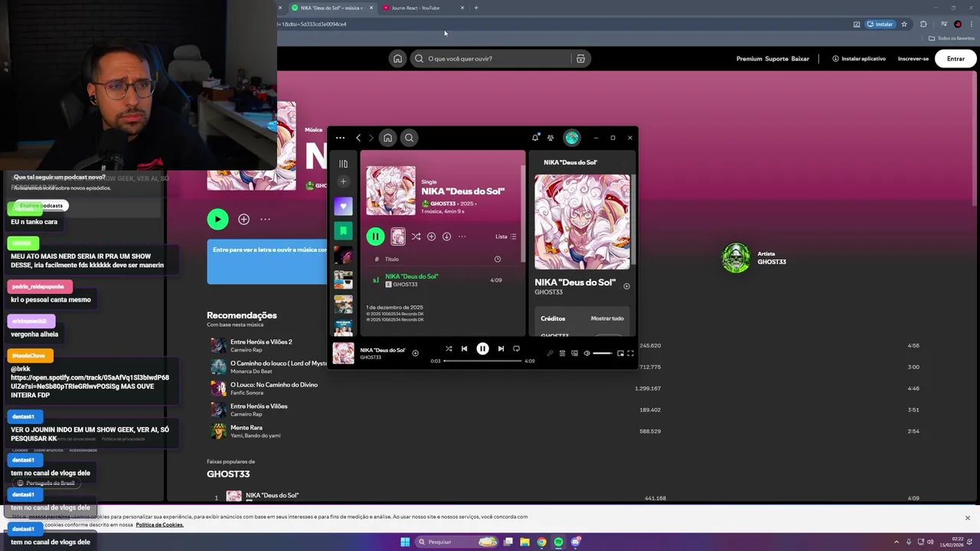Click Inscrever-se on Spotify web
Viewport: 980px width, 551px height.
[913, 58]
